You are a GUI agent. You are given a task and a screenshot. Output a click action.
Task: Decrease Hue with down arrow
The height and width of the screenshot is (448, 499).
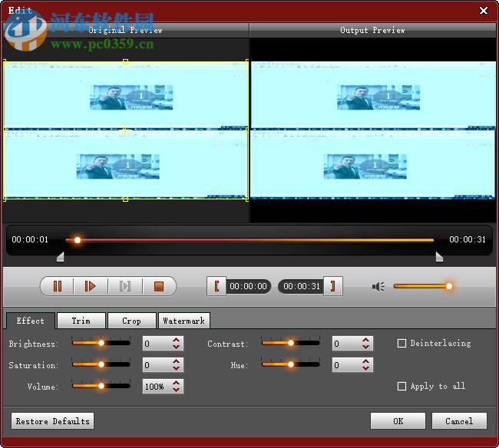pyautogui.click(x=366, y=368)
